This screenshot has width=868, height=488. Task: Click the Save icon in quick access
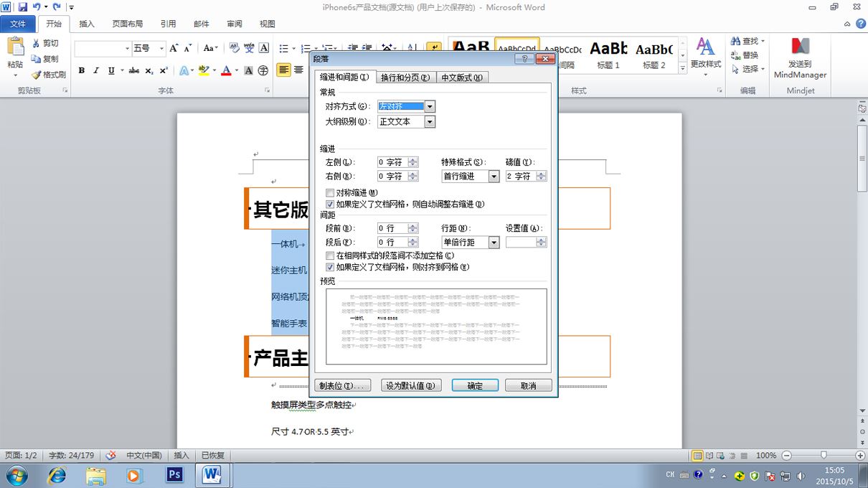tap(22, 7)
